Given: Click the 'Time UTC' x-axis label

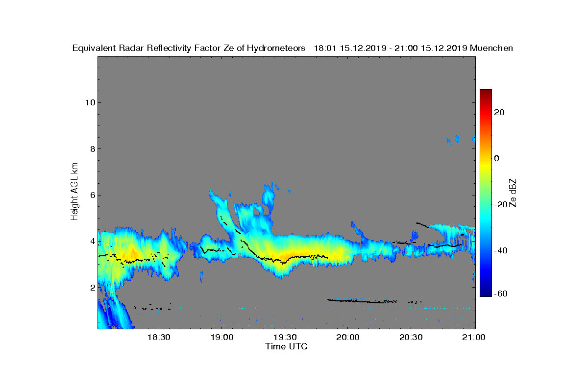Looking at the screenshot, I should click(287, 346).
